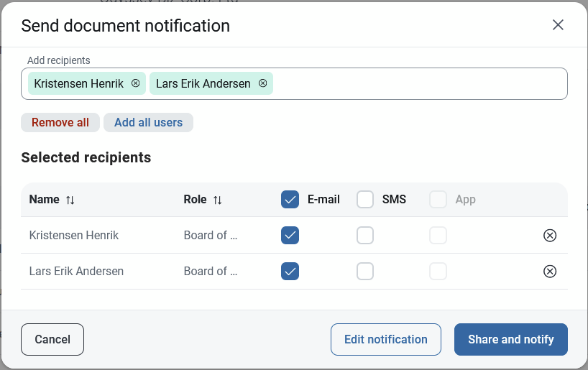Viewport: 588px width, 370px height.
Task: Select the App header checkbox
Action: click(438, 200)
